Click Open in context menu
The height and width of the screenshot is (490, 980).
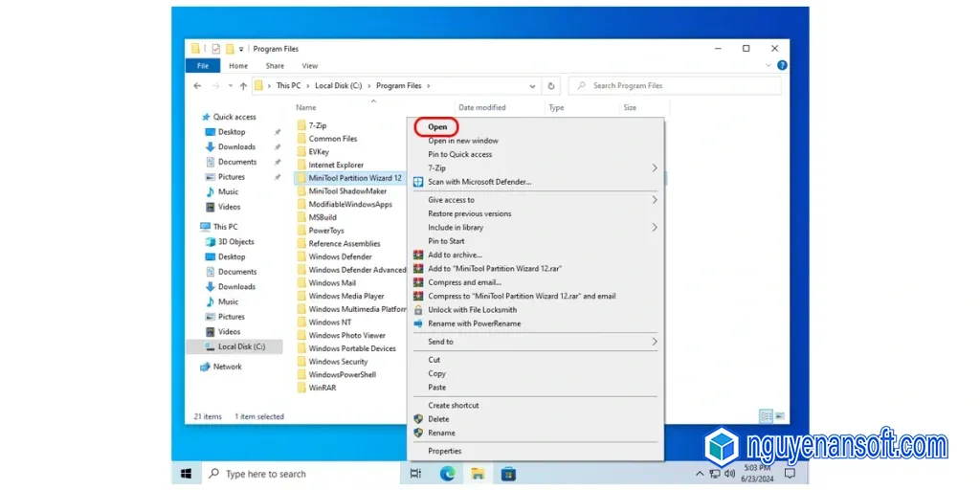pyautogui.click(x=437, y=127)
